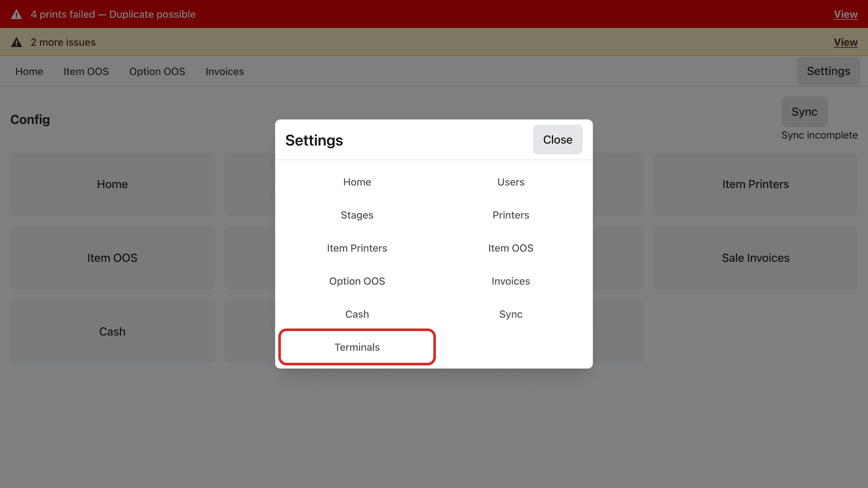Click the Sync button on Config page

pyautogui.click(x=804, y=112)
